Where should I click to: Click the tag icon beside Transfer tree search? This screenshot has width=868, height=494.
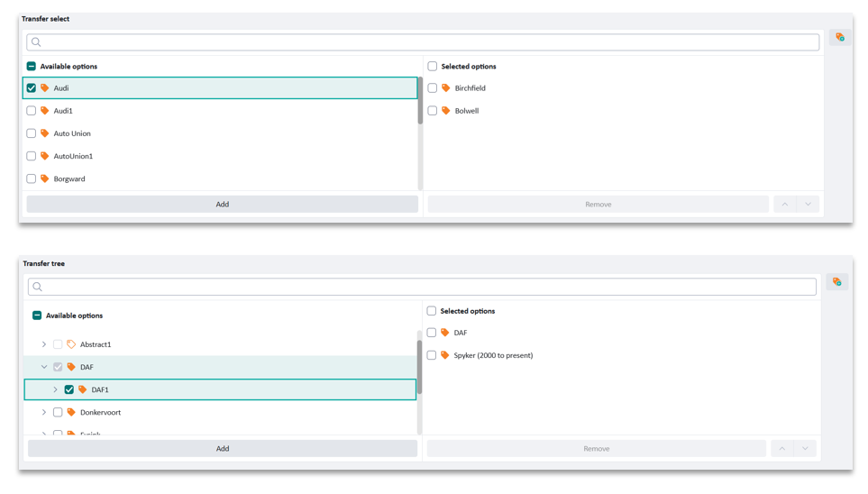coord(836,282)
